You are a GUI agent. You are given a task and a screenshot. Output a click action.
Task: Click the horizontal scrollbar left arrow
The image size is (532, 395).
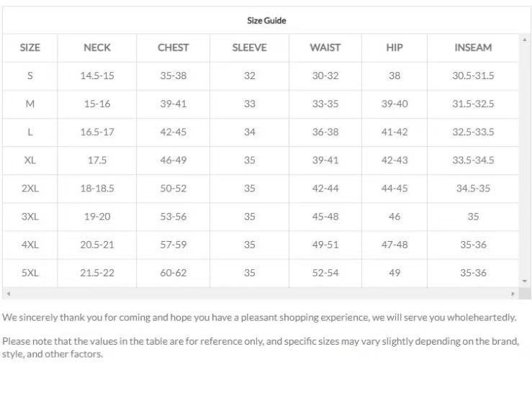tap(8, 294)
